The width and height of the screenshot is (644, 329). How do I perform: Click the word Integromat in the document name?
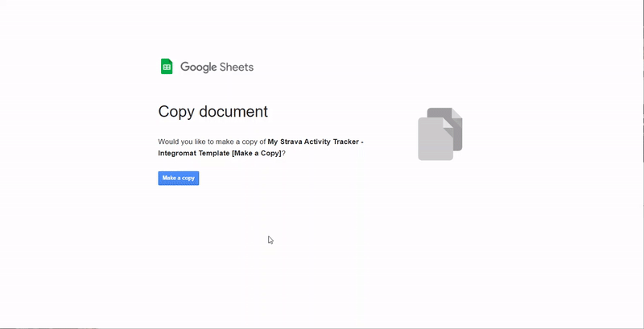click(176, 153)
